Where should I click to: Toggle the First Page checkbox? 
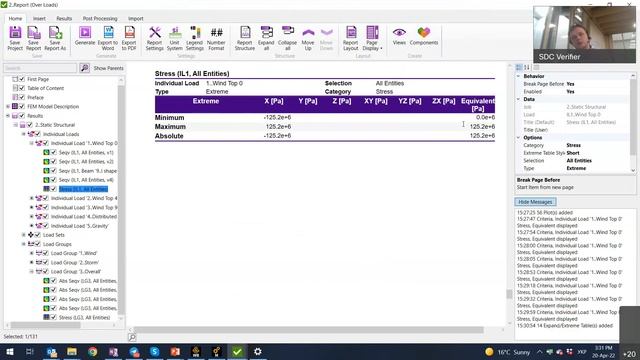[22, 79]
